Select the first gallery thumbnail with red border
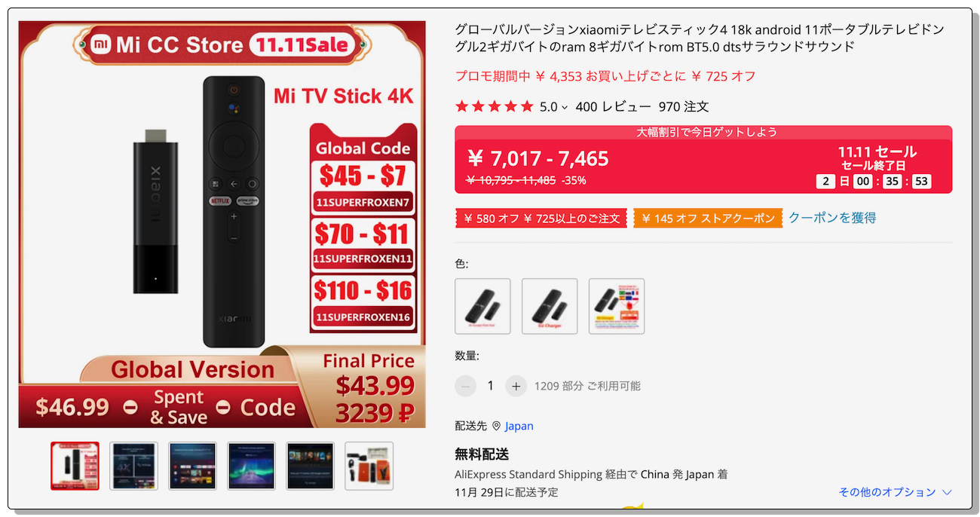980x517 pixels. pos(75,466)
